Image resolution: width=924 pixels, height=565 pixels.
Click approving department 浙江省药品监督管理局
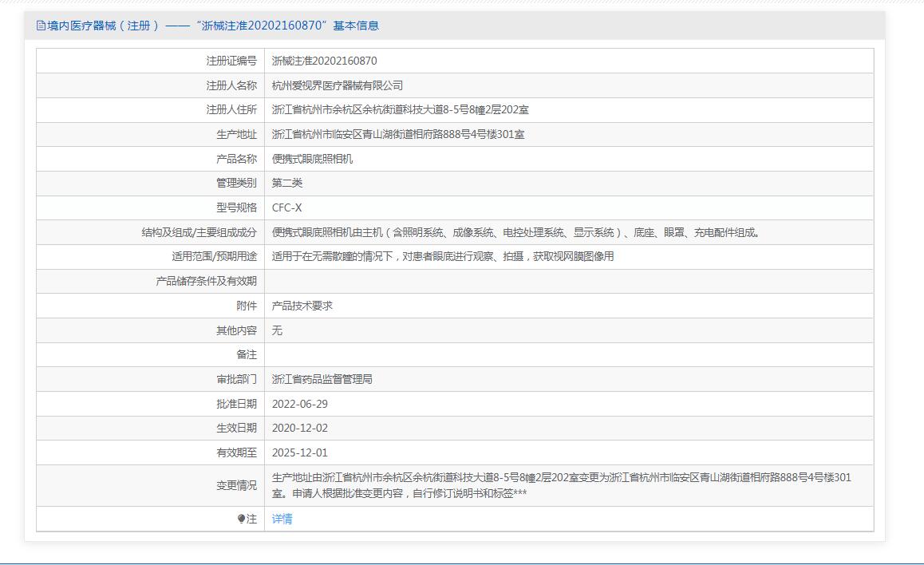322,379
